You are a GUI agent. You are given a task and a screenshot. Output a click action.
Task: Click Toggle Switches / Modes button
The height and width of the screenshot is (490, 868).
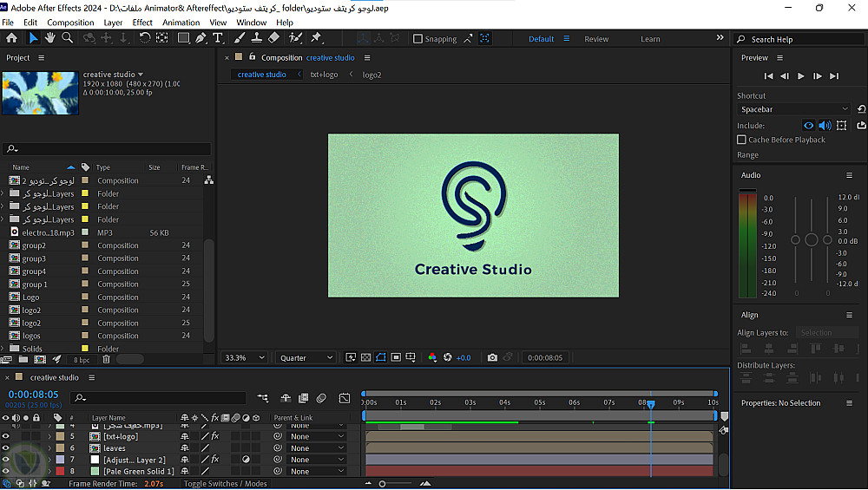tap(225, 484)
